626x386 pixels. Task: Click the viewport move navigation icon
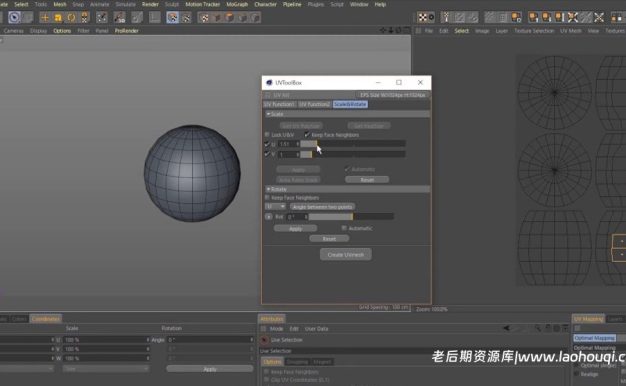[383, 30]
